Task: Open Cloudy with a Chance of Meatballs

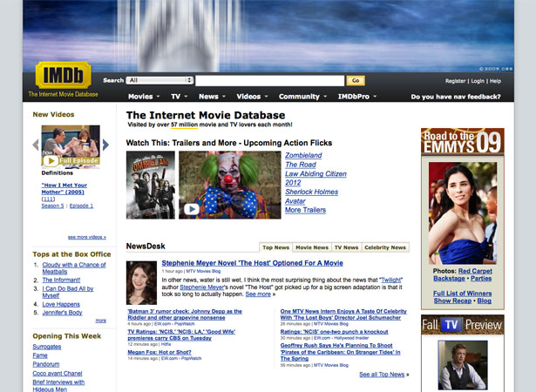Action: point(74,268)
